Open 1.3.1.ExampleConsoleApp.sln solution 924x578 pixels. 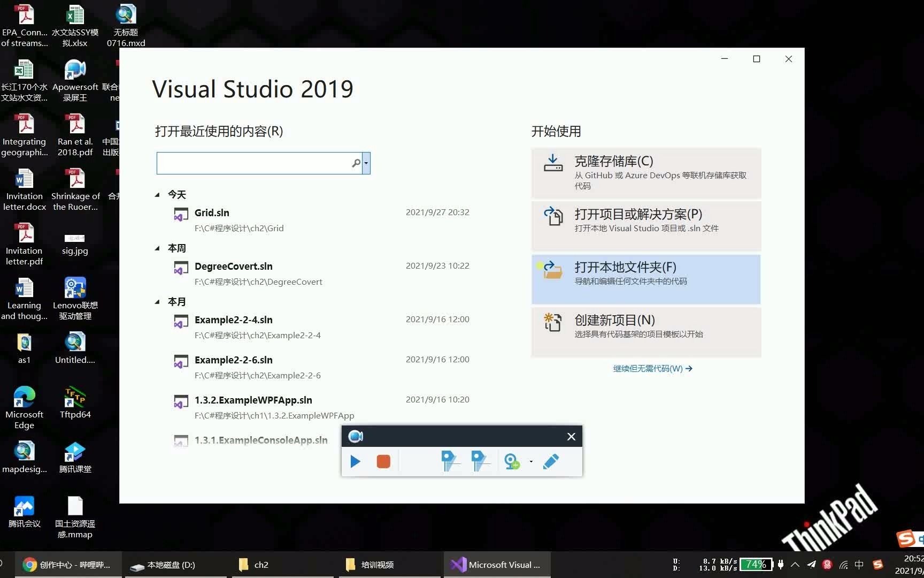click(261, 440)
